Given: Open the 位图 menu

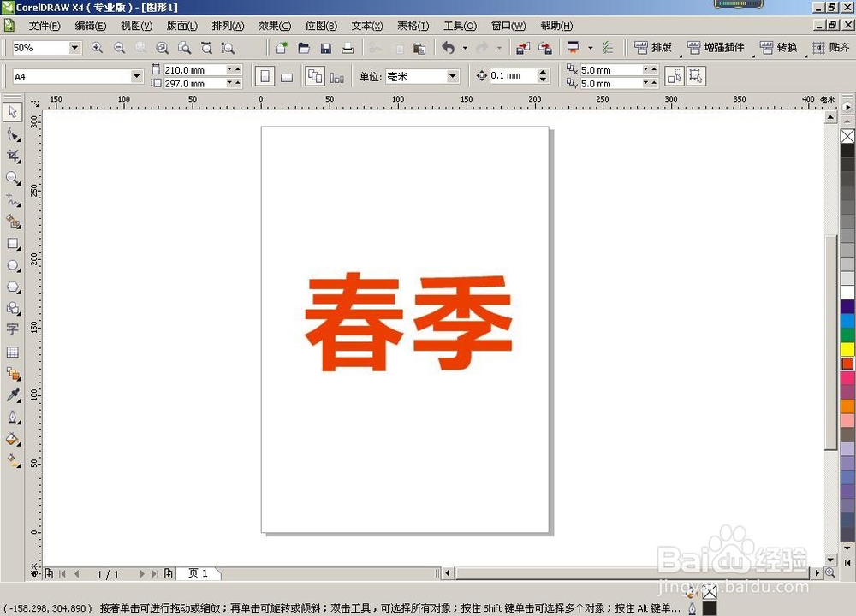Looking at the screenshot, I should (321, 26).
